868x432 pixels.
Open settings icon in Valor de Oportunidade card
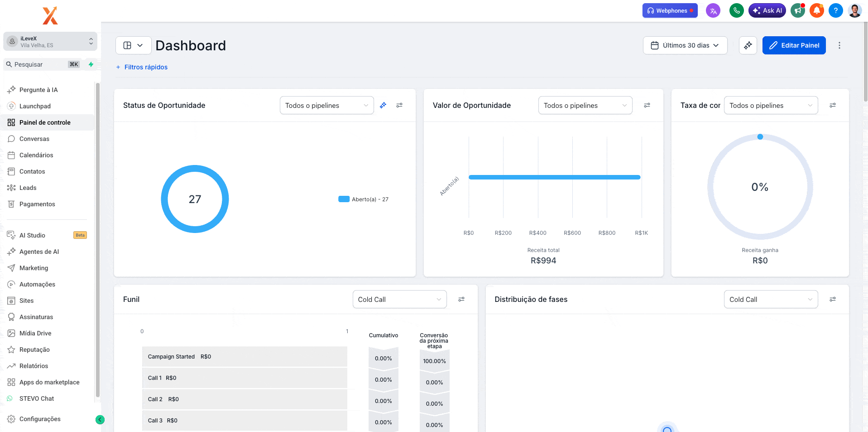coord(647,105)
